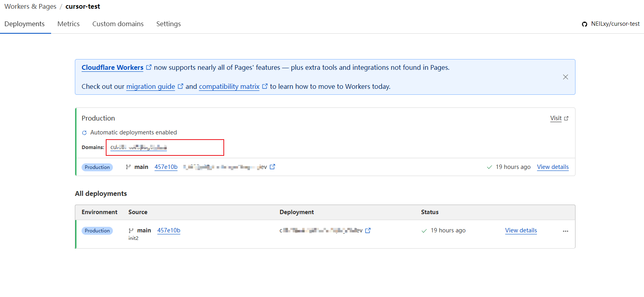
Task: Click external icon next to compatibility matrix
Action: 265,86
